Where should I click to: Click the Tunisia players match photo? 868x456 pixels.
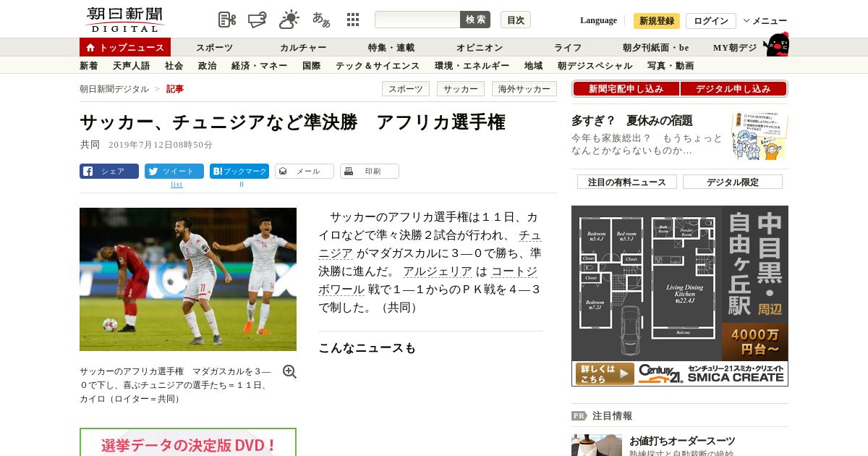pyautogui.click(x=188, y=279)
